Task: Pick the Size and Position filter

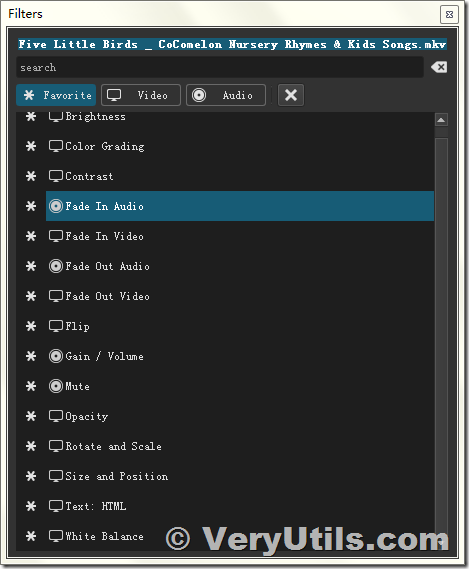Action: (x=240, y=476)
